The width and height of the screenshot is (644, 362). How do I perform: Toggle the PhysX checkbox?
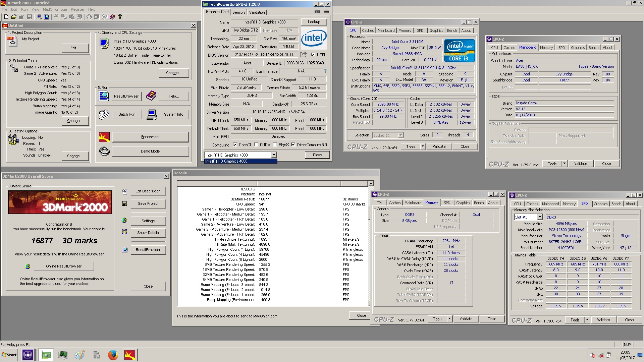(275, 145)
